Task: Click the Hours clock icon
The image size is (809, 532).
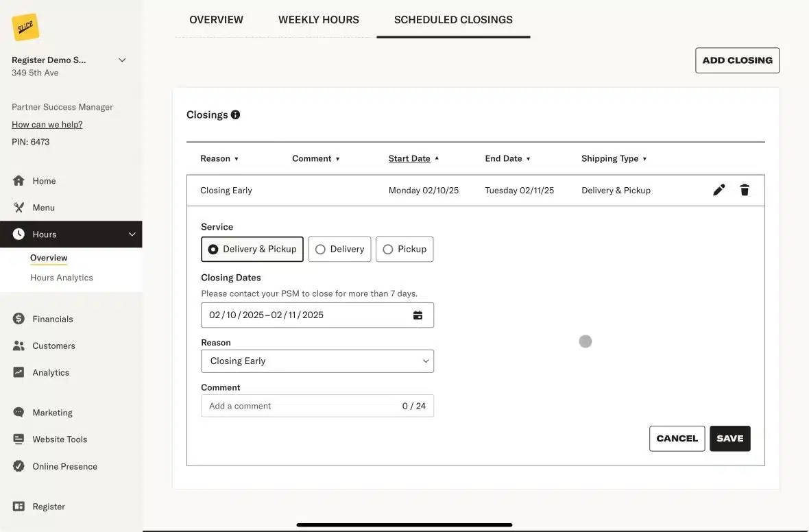Action: pos(19,234)
